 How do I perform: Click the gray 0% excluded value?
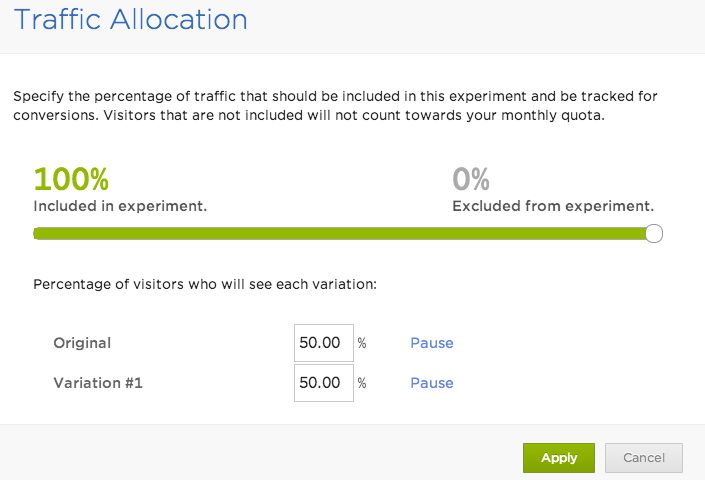pos(471,180)
